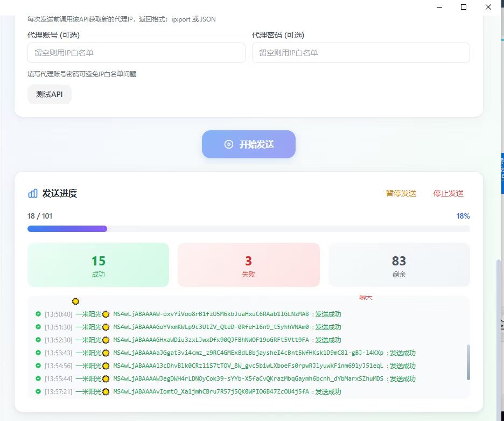Click 停止发送 to stop sending
The image size is (504, 421).
click(448, 193)
